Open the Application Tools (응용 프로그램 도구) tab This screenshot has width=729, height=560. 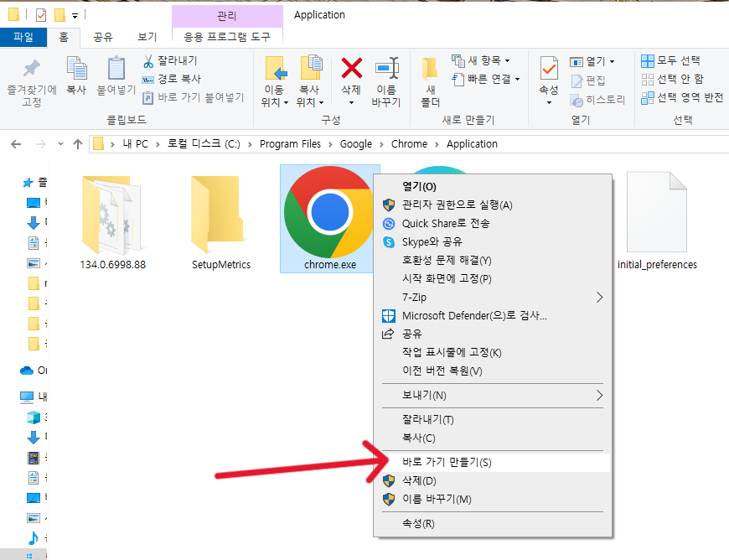pyautogui.click(x=227, y=37)
